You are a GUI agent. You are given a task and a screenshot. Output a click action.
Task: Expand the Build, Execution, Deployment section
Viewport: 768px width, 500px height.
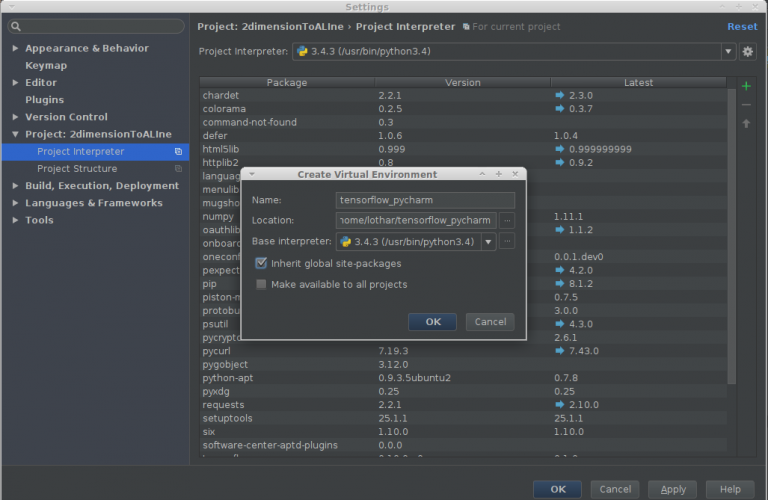click(x=15, y=186)
